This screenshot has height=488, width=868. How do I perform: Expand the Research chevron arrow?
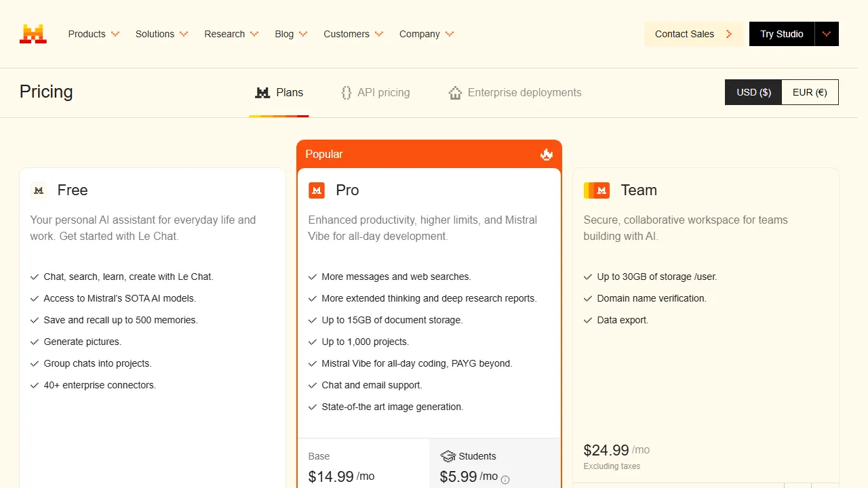click(x=254, y=34)
